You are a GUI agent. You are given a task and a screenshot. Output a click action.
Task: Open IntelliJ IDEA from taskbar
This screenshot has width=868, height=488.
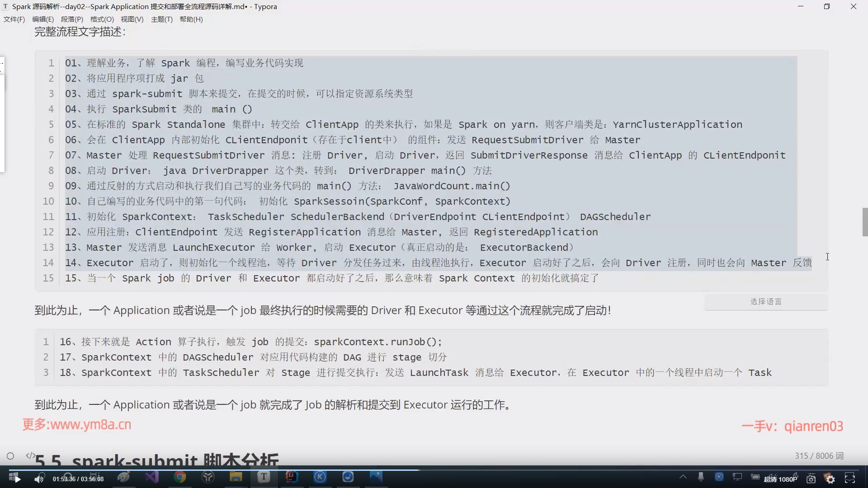pyautogui.click(x=292, y=477)
